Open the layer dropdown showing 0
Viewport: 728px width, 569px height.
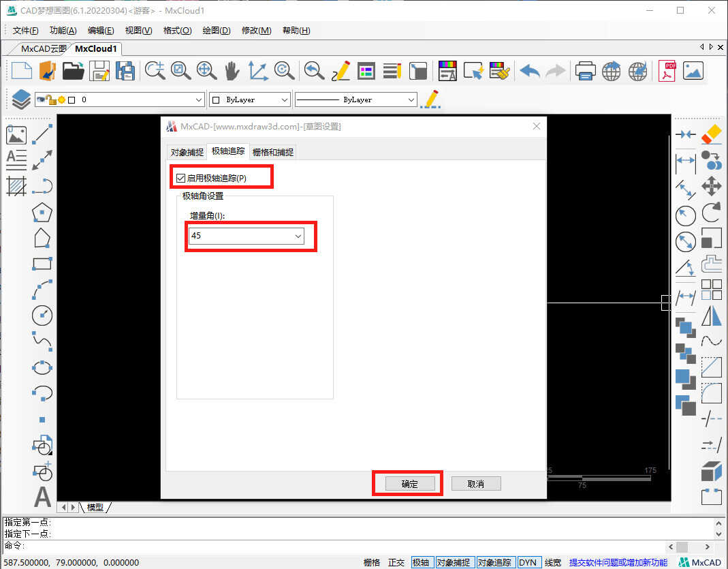pyautogui.click(x=120, y=99)
